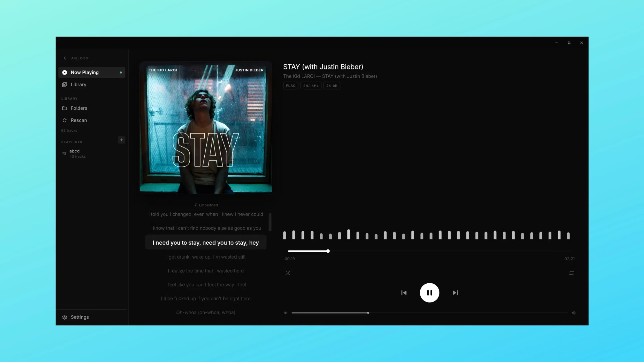Click the Library icon in sidebar

click(64, 85)
